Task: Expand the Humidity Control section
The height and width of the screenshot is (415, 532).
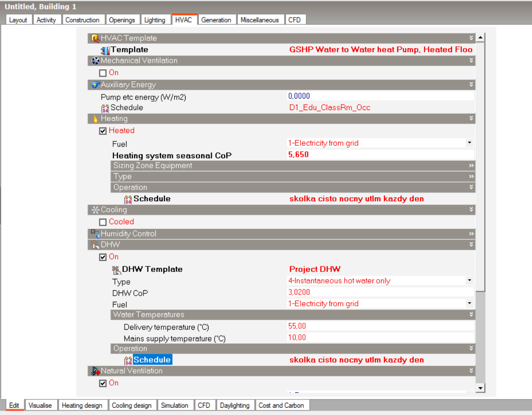Action: click(471, 234)
